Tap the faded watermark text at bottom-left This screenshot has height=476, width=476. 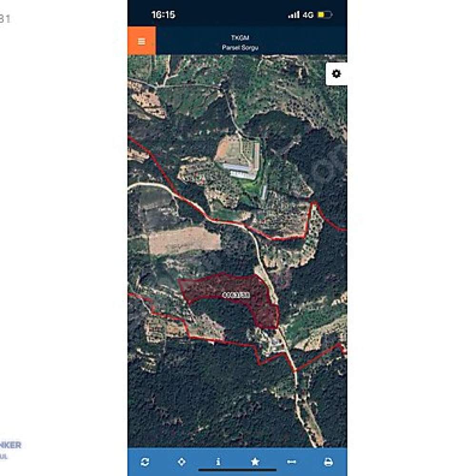click(x=10, y=450)
